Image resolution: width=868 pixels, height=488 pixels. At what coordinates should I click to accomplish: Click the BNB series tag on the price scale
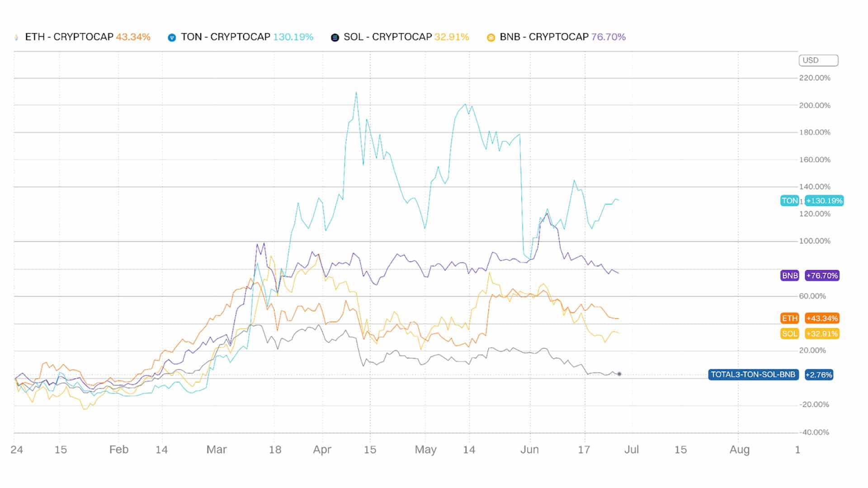tap(790, 276)
